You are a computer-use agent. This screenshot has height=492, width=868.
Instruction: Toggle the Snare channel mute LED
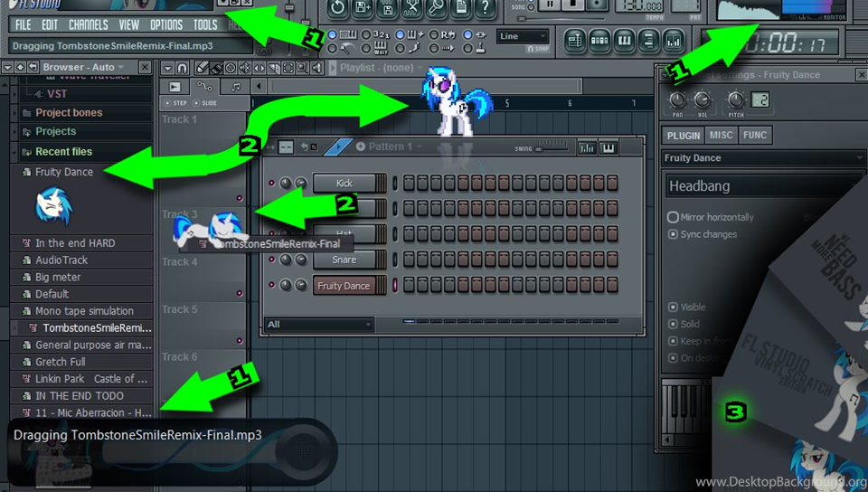(x=272, y=259)
